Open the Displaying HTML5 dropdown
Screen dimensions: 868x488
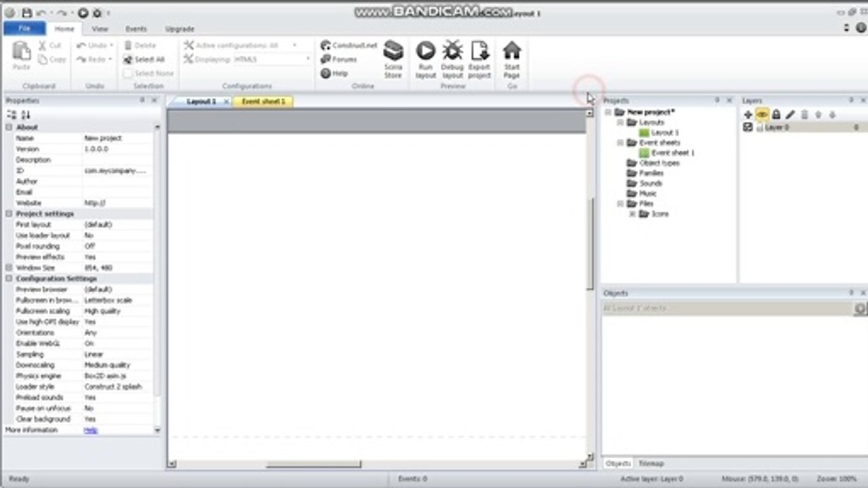pyautogui.click(x=308, y=60)
